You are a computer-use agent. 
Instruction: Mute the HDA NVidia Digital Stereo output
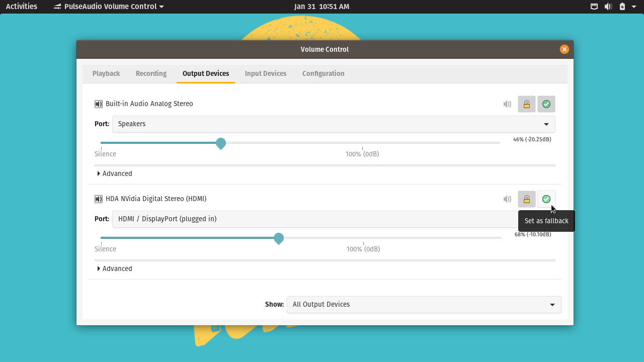[507, 199]
